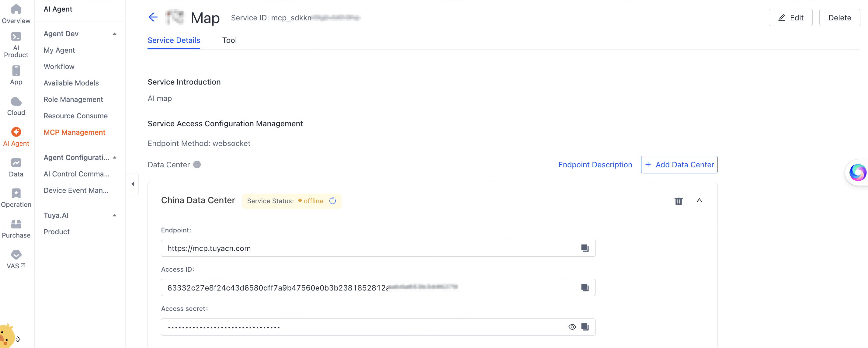Copy the Endpoint URL
Viewport: 868px width, 348px height.
tap(585, 248)
